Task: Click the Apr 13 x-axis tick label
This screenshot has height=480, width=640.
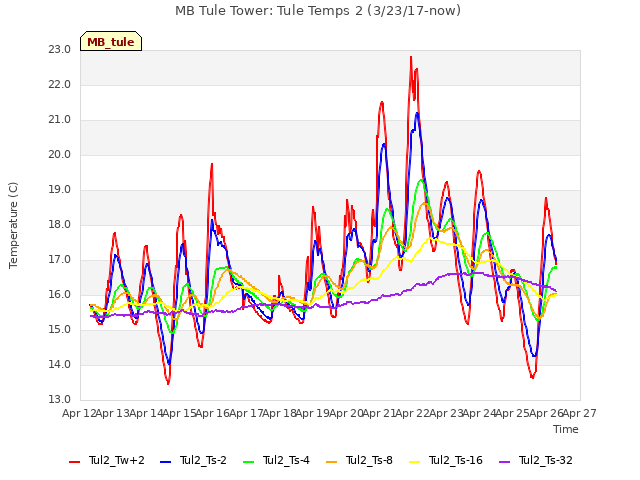Action: click(112, 413)
